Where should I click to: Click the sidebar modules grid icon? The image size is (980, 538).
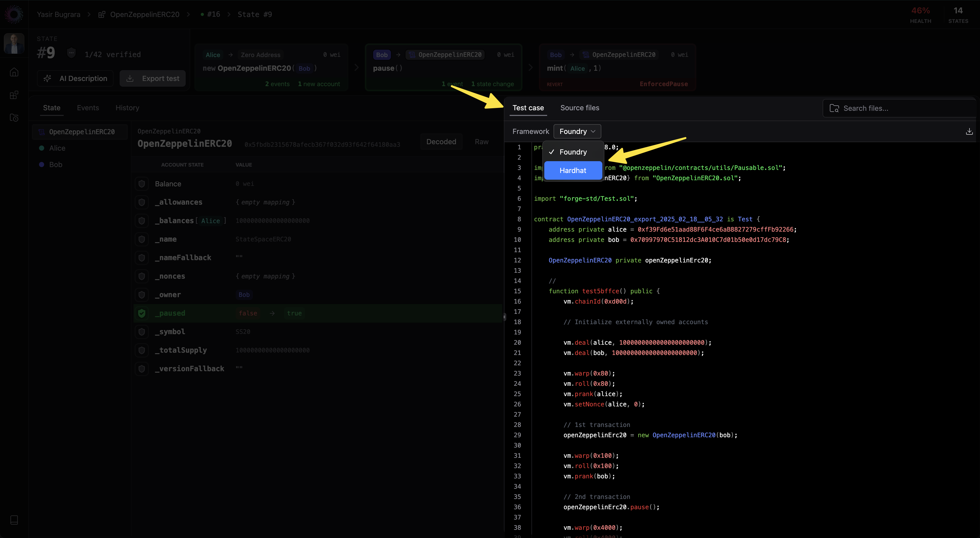coord(14,95)
